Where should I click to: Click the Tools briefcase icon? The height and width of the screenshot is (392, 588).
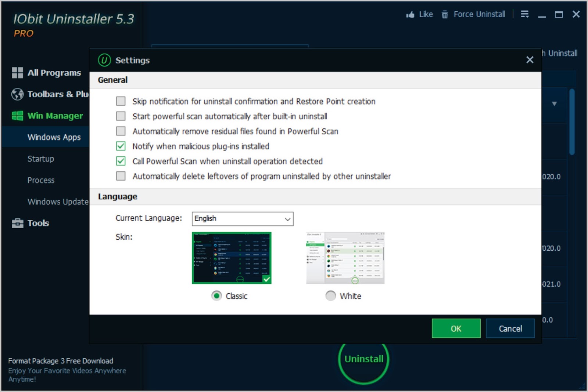point(17,223)
